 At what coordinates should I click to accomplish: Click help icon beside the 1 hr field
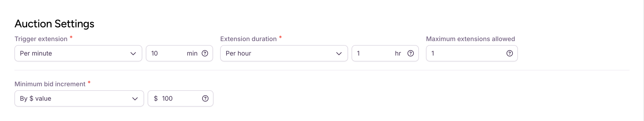[x=410, y=53]
